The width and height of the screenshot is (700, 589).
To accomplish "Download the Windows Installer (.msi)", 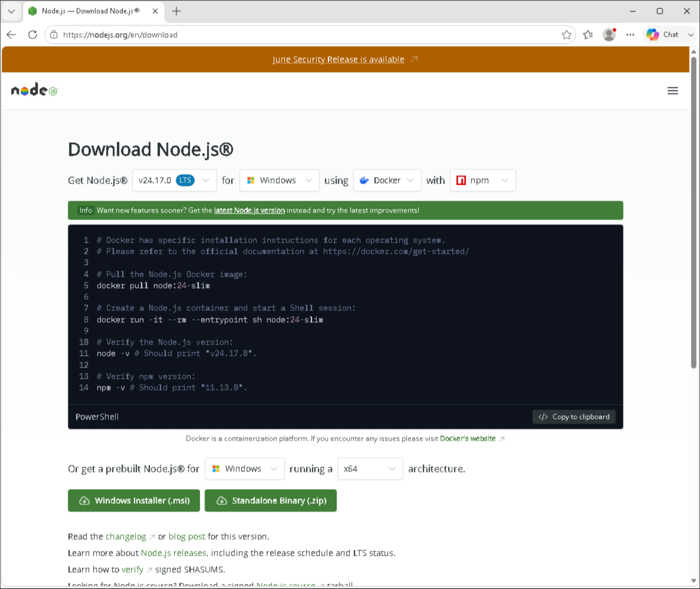I will point(134,501).
